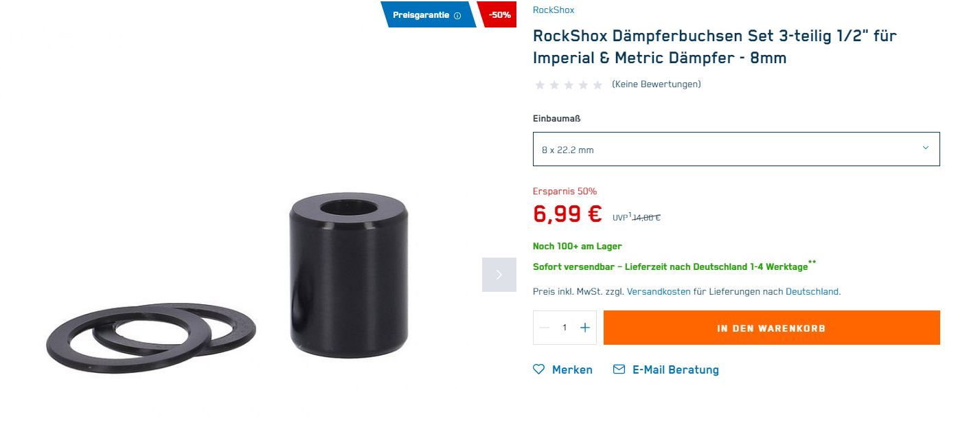The height and width of the screenshot is (432, 980).
Task: Click the chevron arrow in the Einbaumaß selector
Action: [925, 148]
